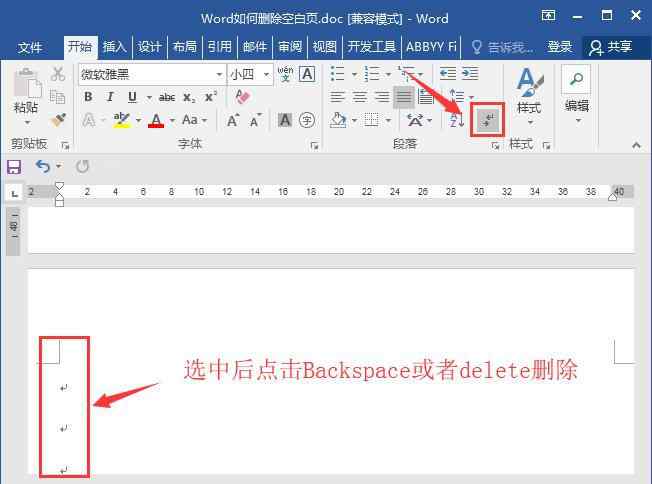Collapse the ribbon with caret arrow

click(x=636, y=145)
